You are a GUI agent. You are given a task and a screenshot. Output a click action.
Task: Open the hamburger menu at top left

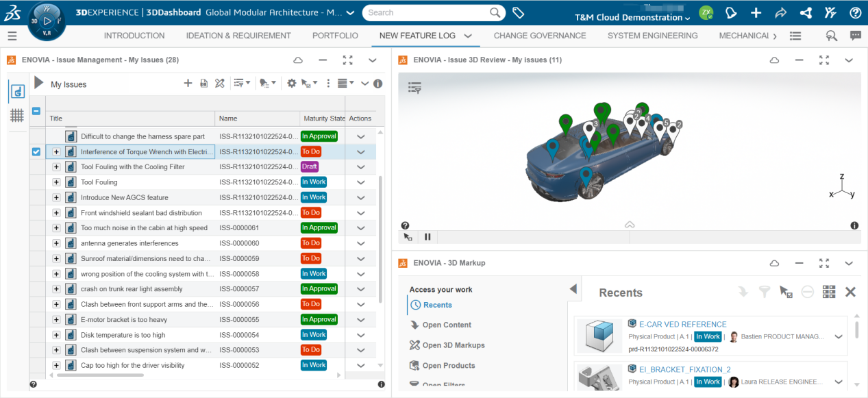coord(12,36)
